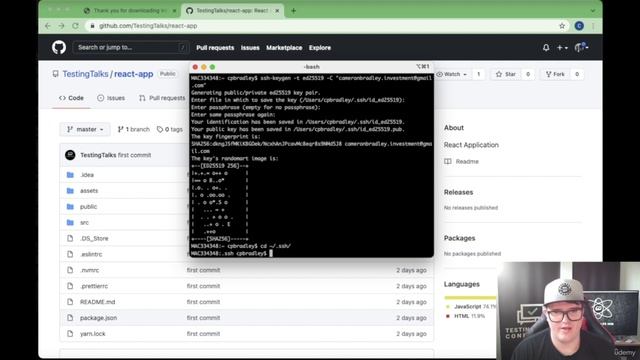This screenshot has width=640, height=360.
Task: Click the repository icon beside TestingTalks
Action: (x=55, y=74)
